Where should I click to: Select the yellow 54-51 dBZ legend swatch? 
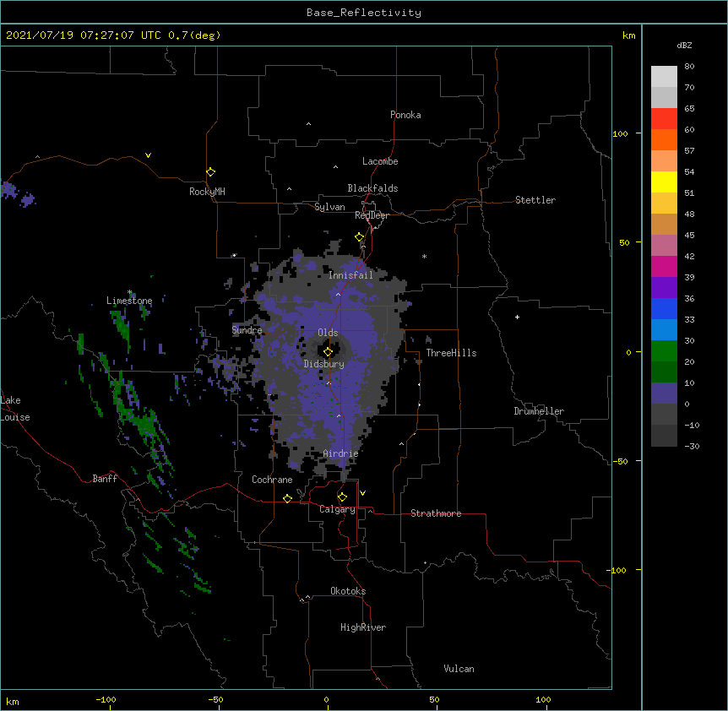click(664, 182)
